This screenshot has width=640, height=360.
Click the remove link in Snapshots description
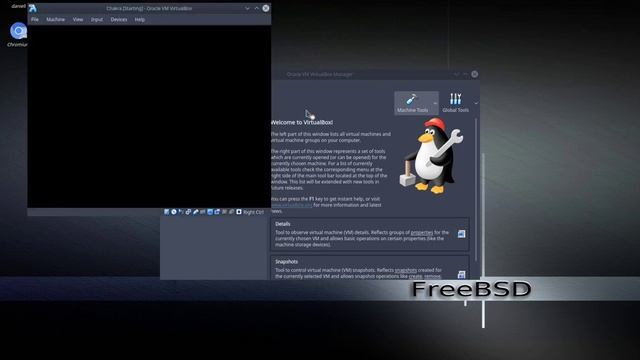[x=433, y=276]
